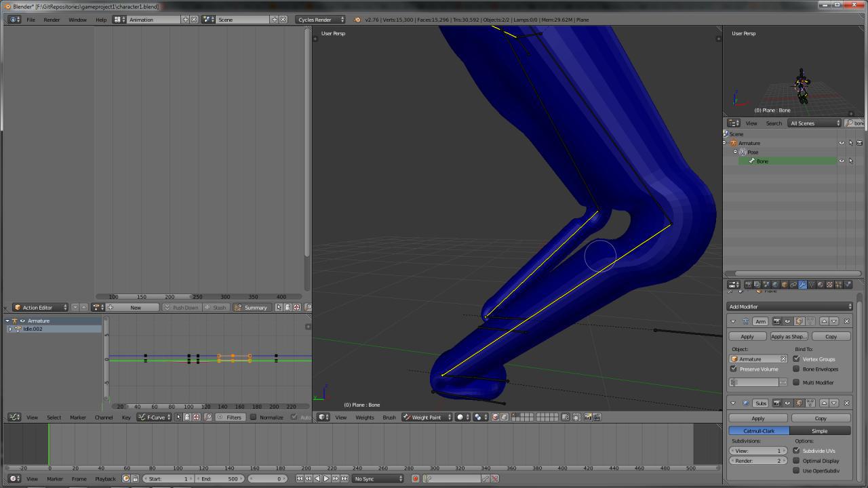Jump to the timeline end frame button
The width and height of the screenshot is (868, 488).
(x=343, y=479)
